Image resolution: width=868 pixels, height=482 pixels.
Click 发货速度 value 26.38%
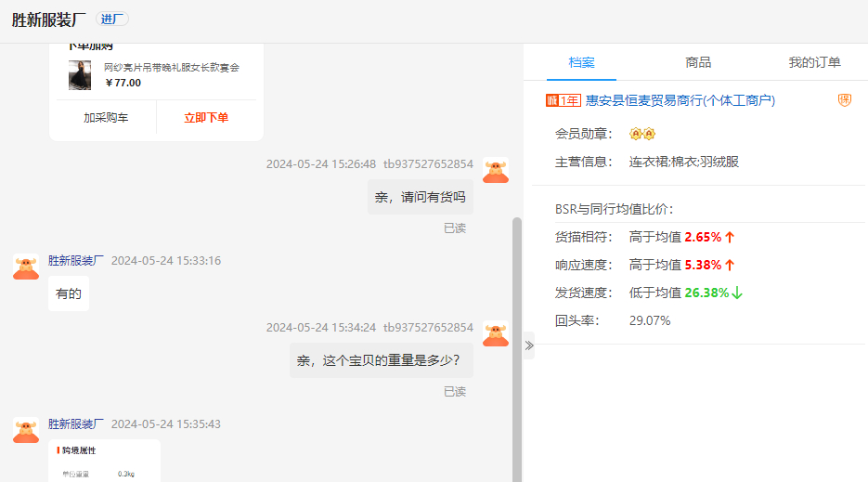(x=706, y=293)
